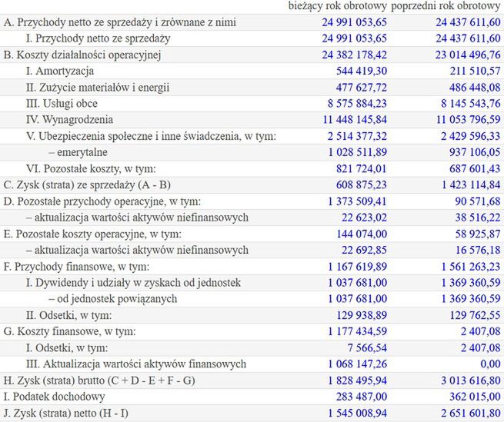Select value 821 724,01
The height and width of the screenshot is (422, 504).
(362, 168)
